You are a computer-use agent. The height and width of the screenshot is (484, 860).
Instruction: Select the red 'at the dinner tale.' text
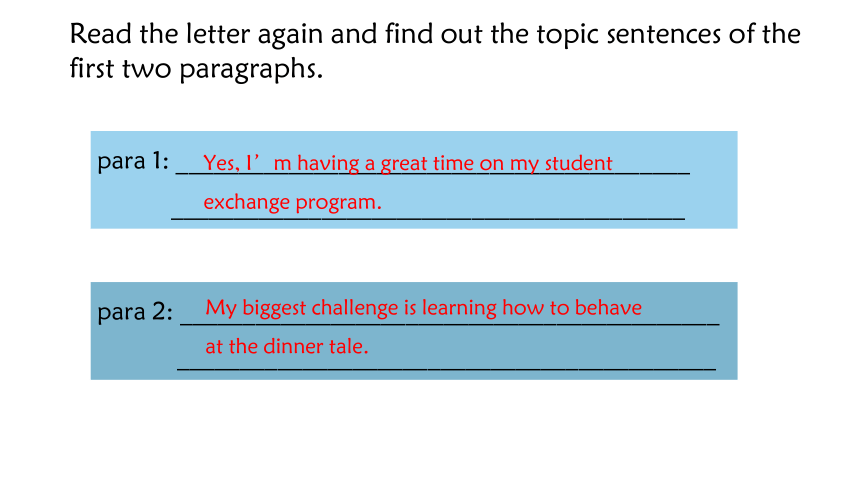(286, 347)
